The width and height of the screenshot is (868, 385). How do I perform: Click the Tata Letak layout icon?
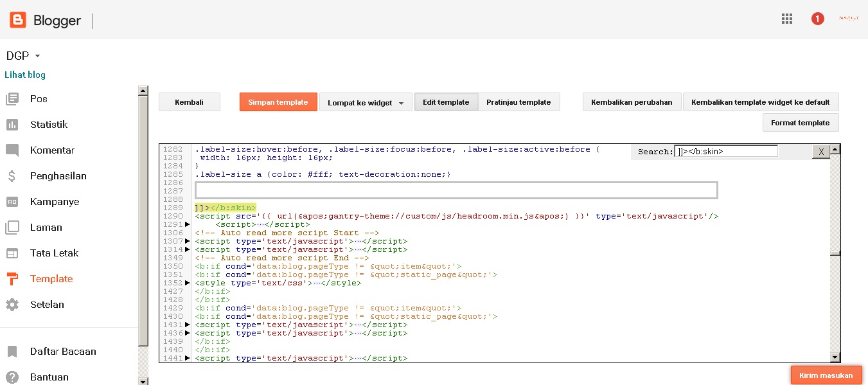(12, 253)
